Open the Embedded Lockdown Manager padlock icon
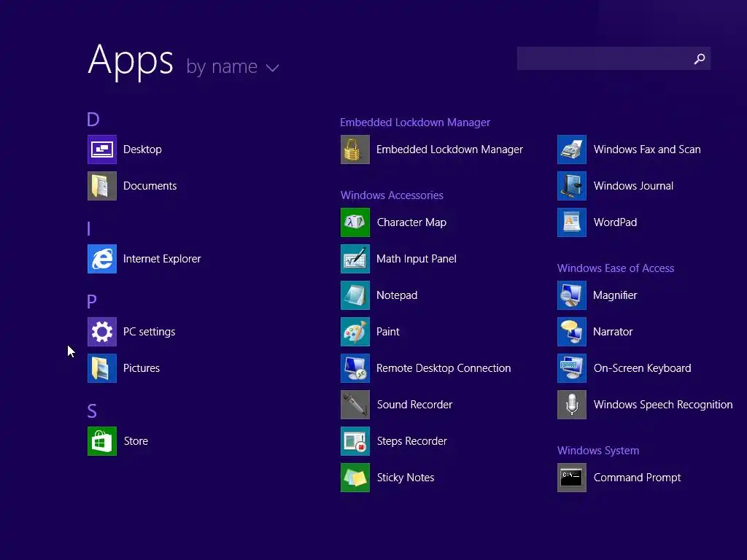 (x=355, y=149)
